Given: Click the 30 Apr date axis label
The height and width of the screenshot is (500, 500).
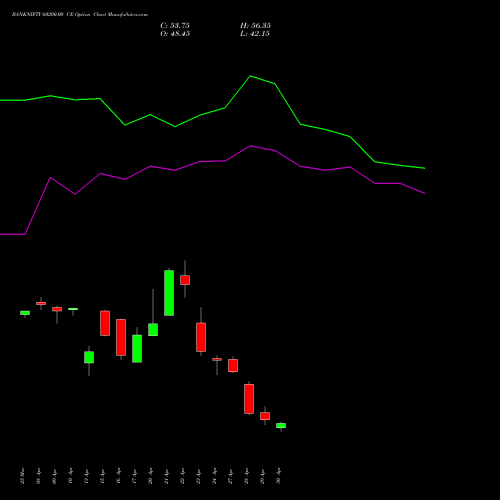Looking at the screenshot, I should pyautogui.click(x=279, y=476).
